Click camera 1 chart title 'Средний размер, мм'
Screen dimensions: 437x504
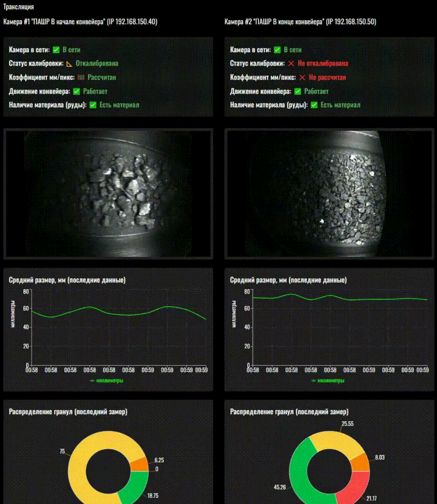pyautogui.click(x=67, y=280)
